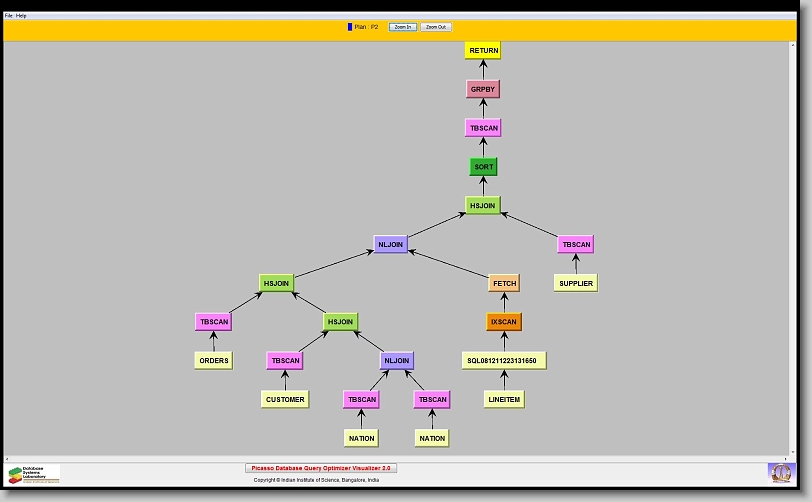Open the Help menu
Viewport: 812px width, 502px height.
(21, 16)
